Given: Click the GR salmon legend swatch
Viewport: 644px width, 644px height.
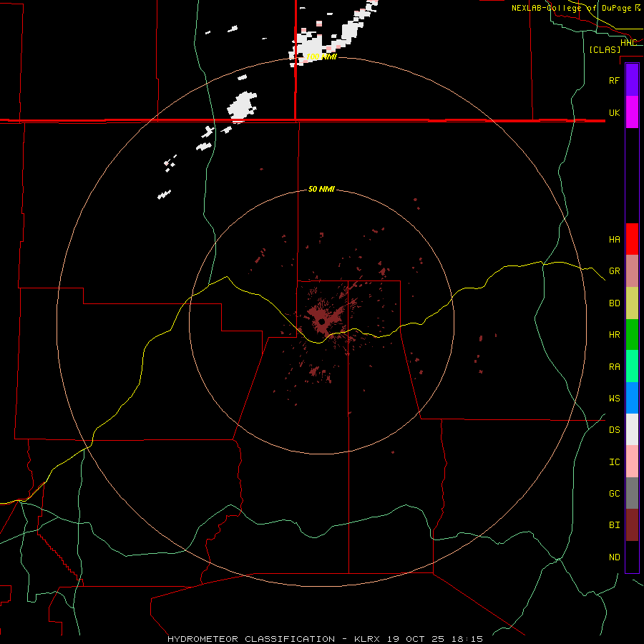Looking at the screenshot, I should click(x=632, y=271).
